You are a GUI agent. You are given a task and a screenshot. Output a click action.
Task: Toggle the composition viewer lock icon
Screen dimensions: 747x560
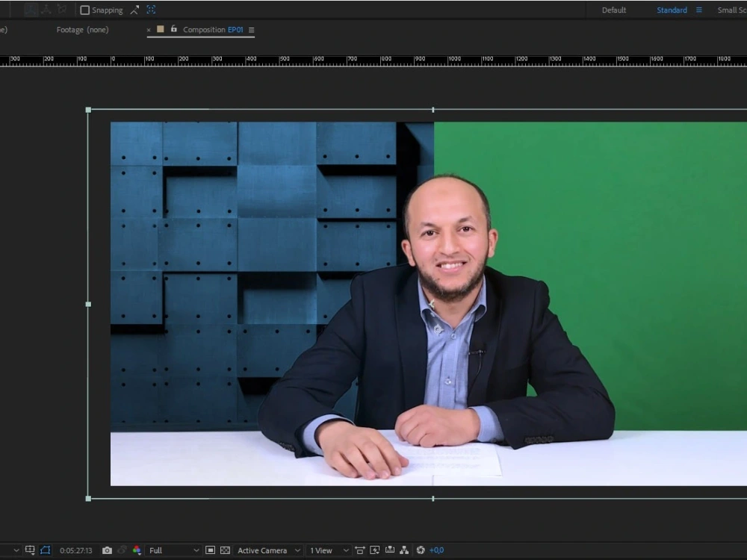174,29
